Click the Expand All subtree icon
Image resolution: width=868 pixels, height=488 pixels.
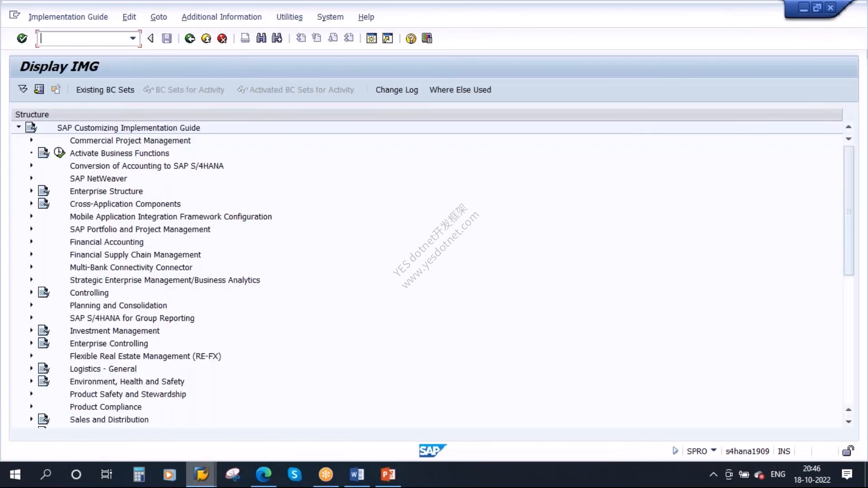tap(23, 89)
